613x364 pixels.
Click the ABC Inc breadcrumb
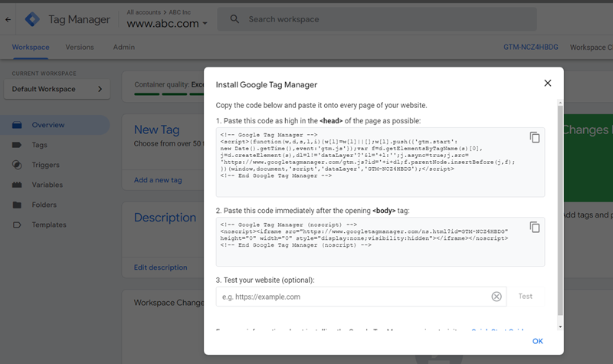180,12
